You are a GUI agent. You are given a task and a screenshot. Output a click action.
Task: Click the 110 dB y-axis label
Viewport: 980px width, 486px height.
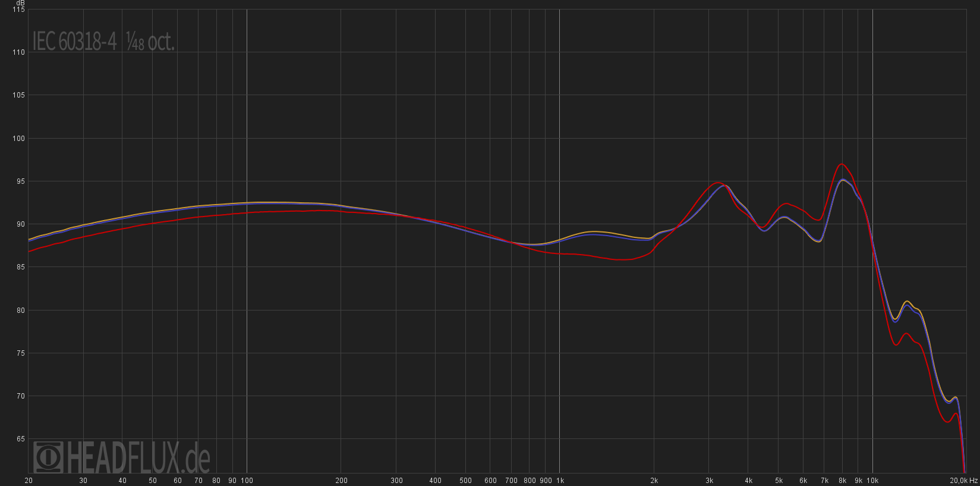(x=18, y=52)
